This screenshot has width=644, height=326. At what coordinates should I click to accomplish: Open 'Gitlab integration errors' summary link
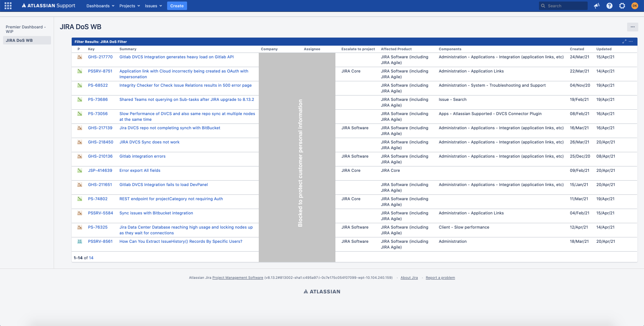[143, 156]
